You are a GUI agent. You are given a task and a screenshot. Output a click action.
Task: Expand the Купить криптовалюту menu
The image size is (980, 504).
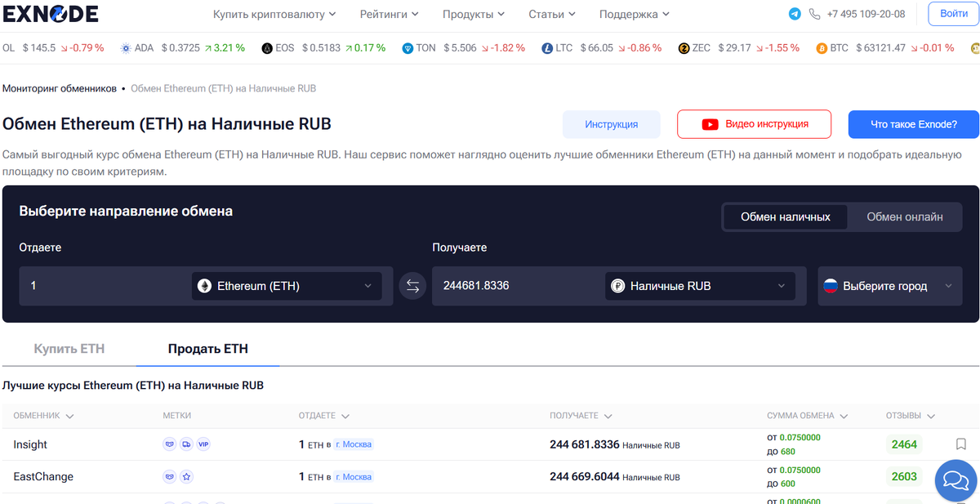[x=274, y=14]
